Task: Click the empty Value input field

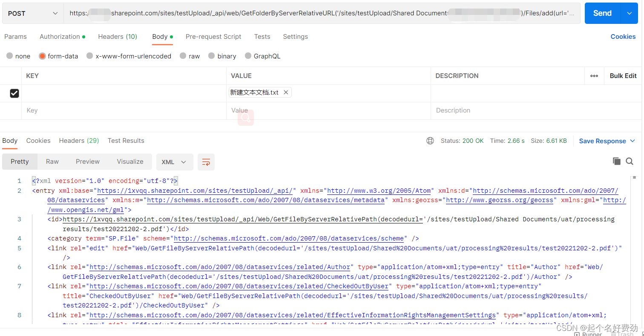Action: (x=328, y=110)
